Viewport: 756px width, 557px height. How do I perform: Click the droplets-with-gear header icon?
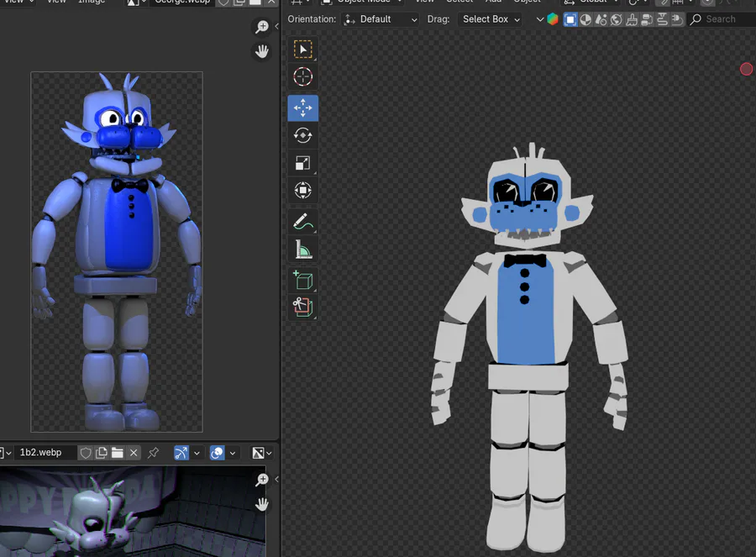tap(601, 20)
